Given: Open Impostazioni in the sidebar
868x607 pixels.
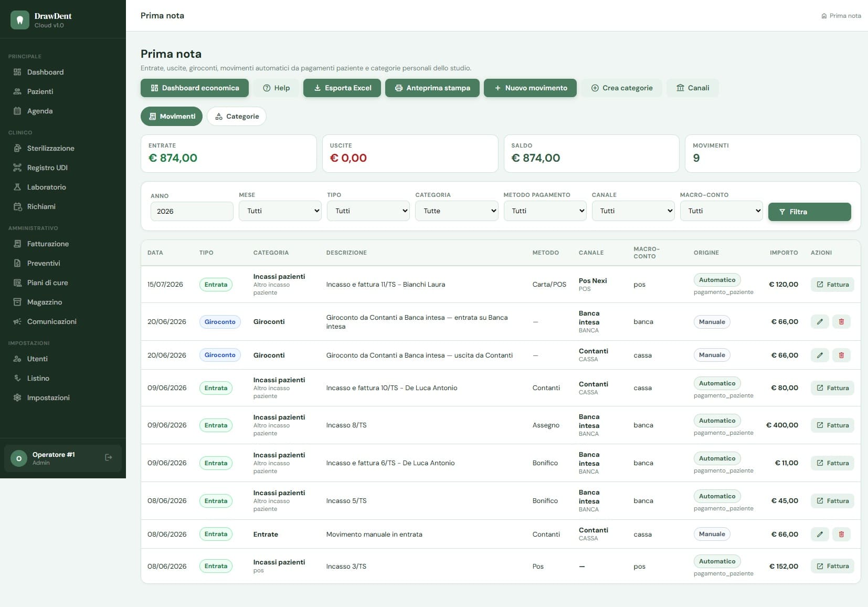Looking at the screenshot, I should pos(63,397).
